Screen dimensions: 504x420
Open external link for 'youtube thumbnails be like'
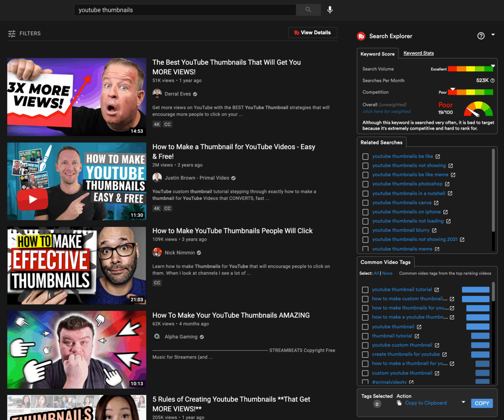tap(438, 157)
